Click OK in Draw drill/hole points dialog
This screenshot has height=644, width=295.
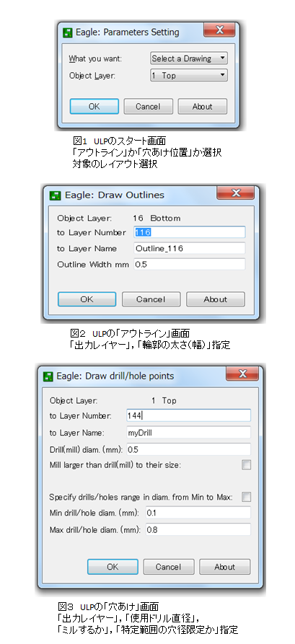coord(113,567)
